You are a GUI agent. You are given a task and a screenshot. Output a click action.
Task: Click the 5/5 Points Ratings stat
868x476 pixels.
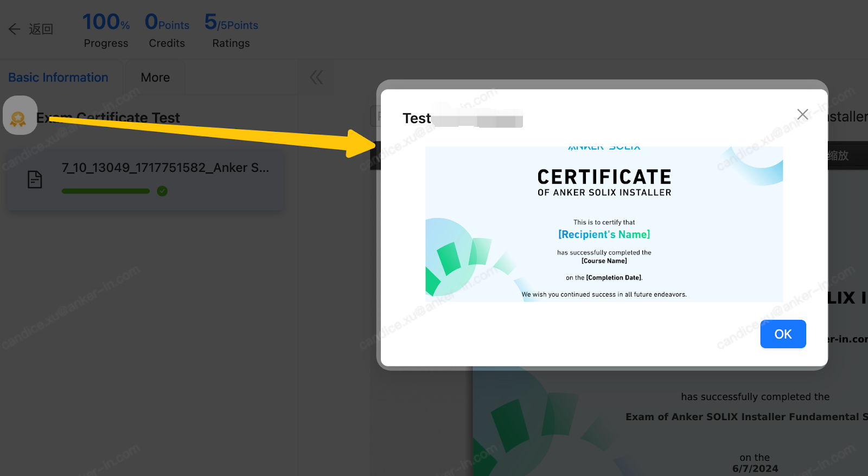pos(231,31)
